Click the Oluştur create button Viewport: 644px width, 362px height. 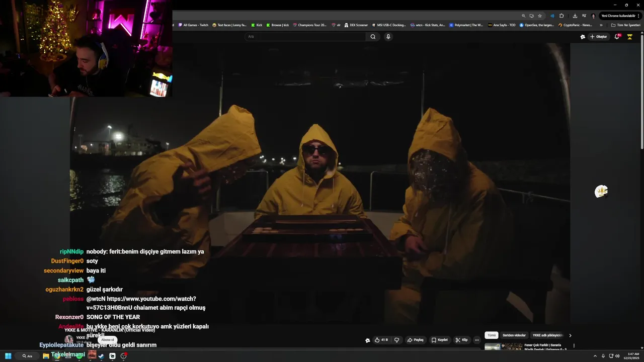pyautogui.click(x=599, y=37)
